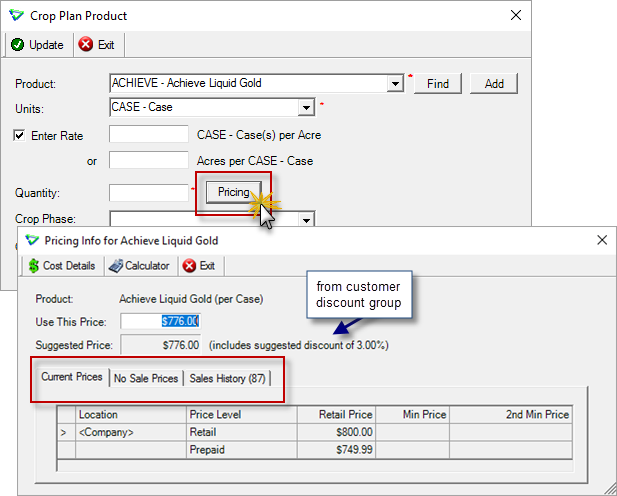Click the Find button
The height and width of the screenshot is (496, 617).
[438, 83]
